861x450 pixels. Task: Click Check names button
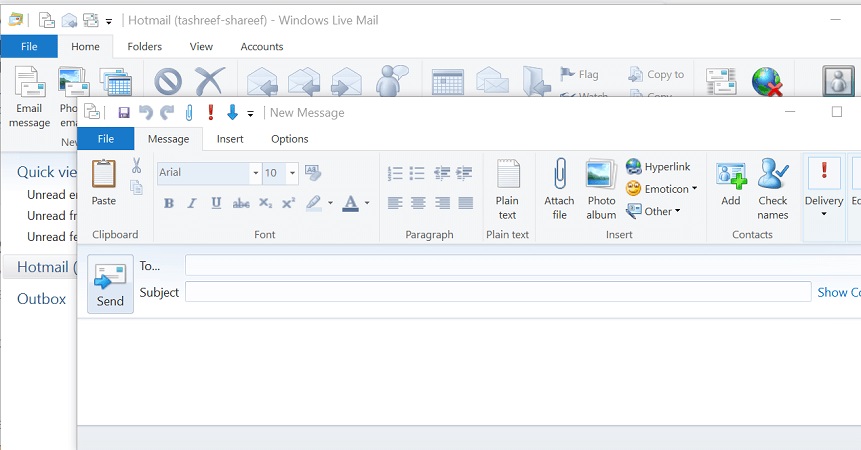pos(773,189)
